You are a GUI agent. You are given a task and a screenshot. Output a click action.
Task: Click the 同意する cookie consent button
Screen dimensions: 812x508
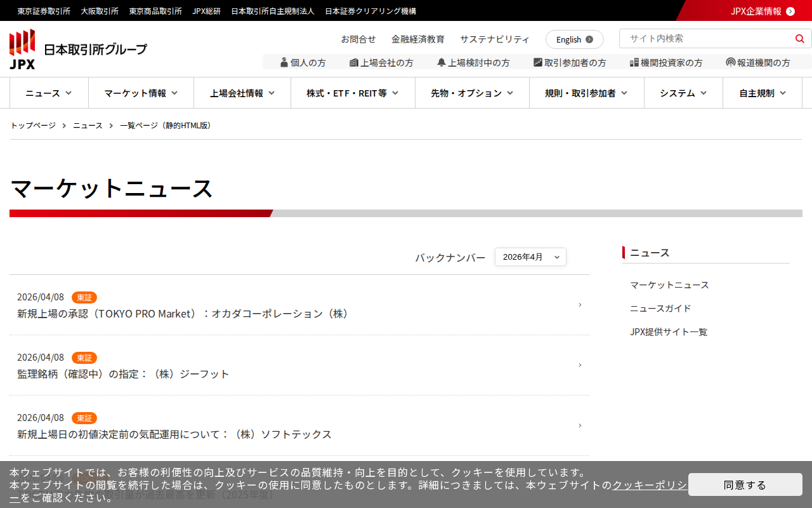tap(745, 485)
